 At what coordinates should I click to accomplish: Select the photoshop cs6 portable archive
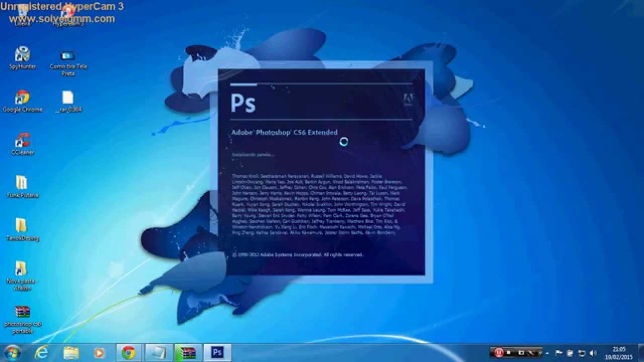(23, 319)
